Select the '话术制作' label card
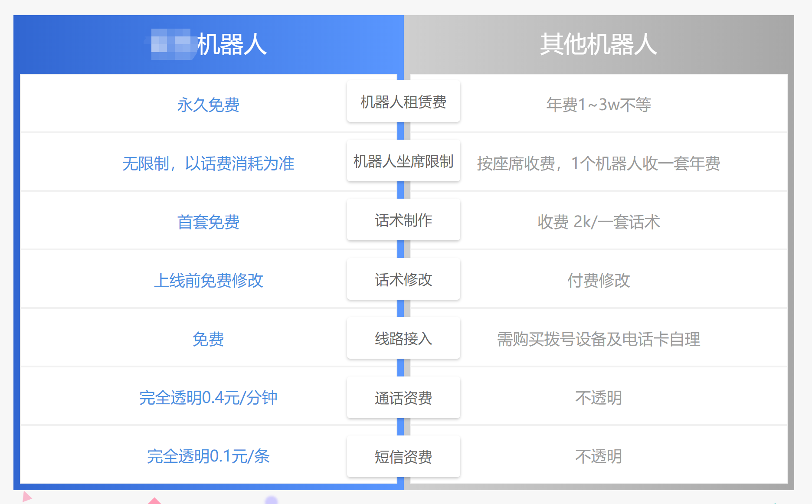The height and width of the screenshot is (504, 812). pyautogui.click(x=403, y=220)
